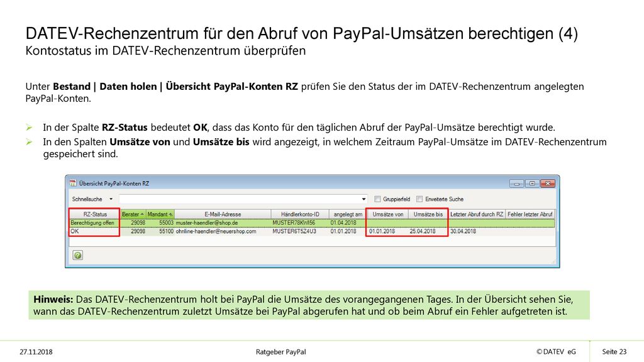The image size is (644, 362).
Task: Click the window icon beside the Übersicht PayPal-Konten RZ title
Action: point(73,183)
